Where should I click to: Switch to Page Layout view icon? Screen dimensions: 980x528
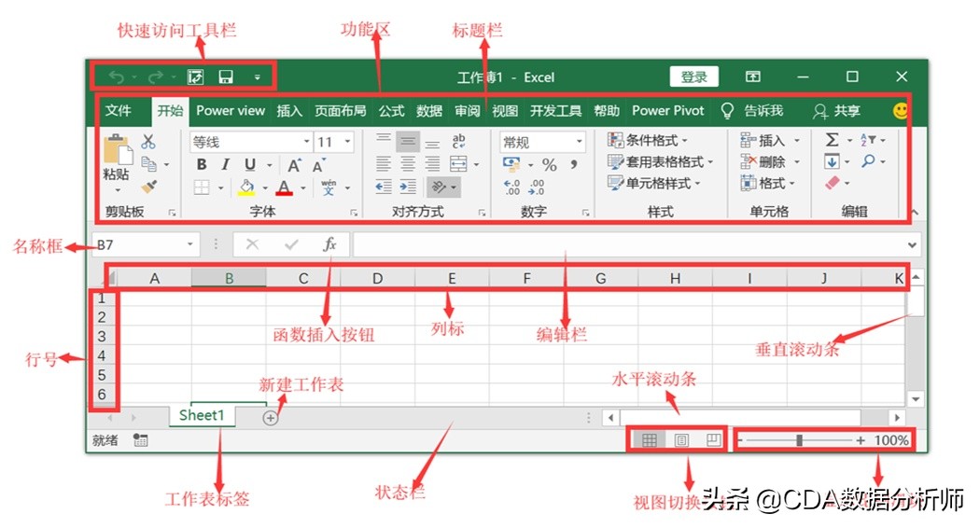(681, 440)
